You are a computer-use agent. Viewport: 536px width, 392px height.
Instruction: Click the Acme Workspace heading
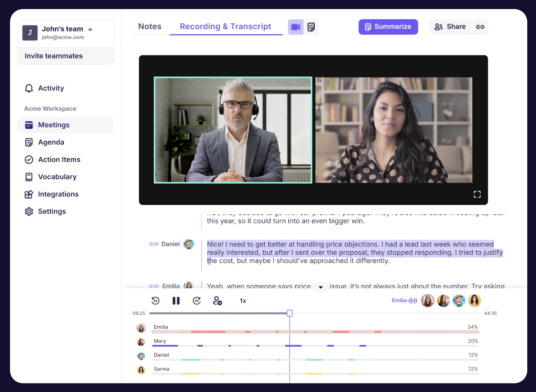point(50,109)
